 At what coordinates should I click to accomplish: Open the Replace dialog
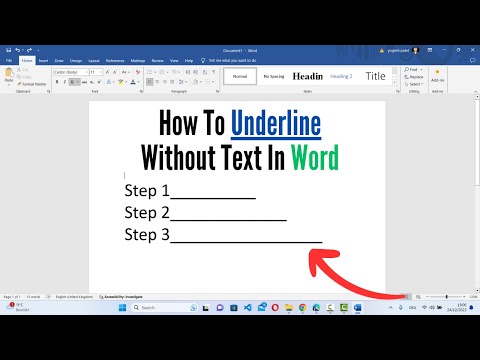(x=414, y=77)
